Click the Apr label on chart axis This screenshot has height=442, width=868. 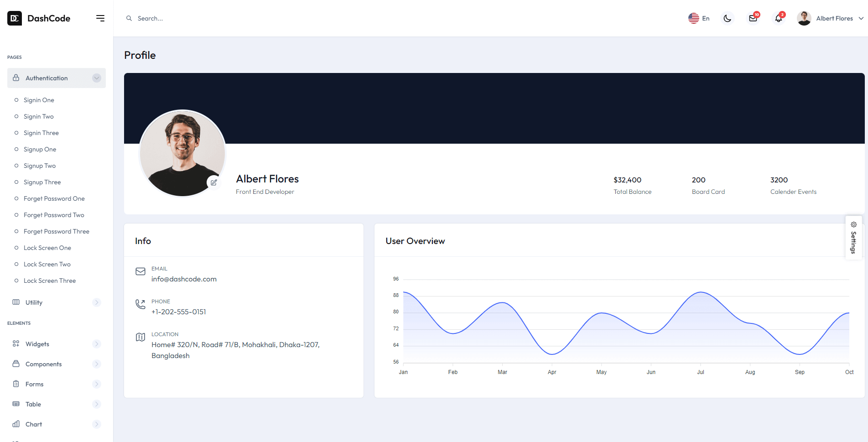pyautogui.click(x=552, y=372)
